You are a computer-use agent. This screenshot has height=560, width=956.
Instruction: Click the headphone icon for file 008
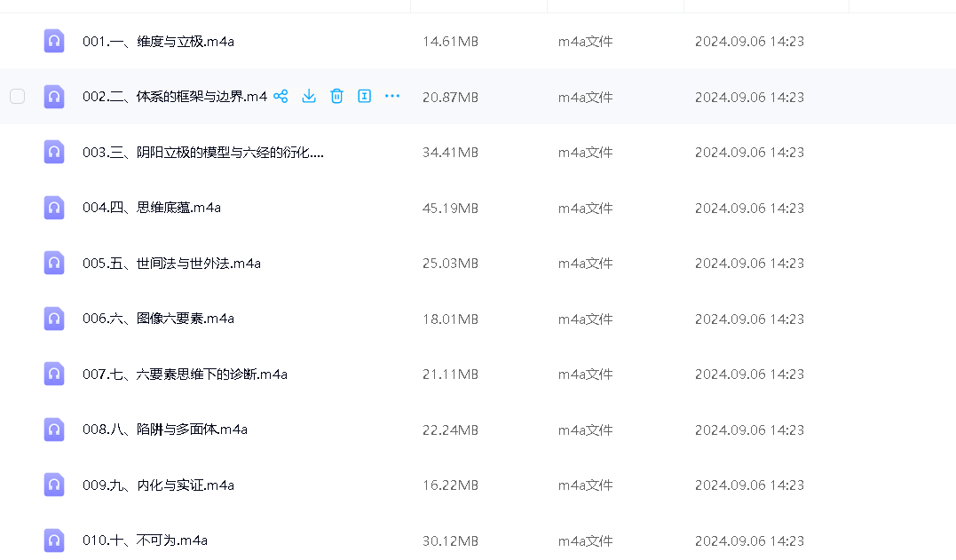(54, 430)
